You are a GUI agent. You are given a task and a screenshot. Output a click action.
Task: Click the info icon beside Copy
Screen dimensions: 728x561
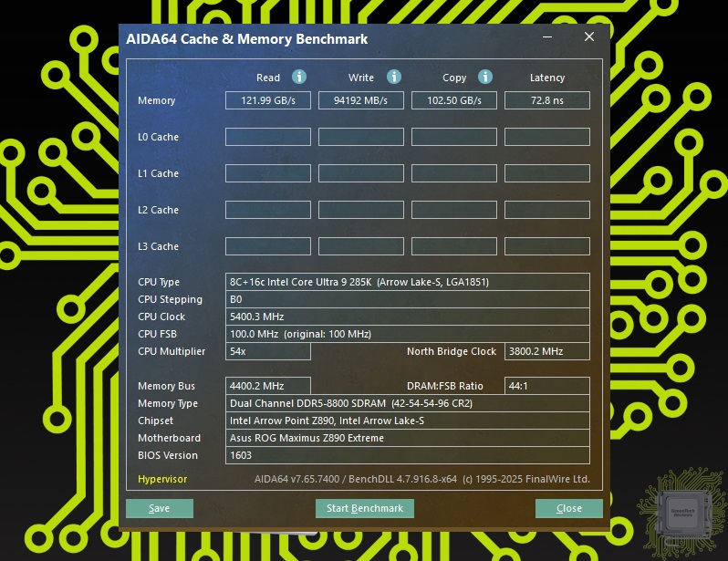click(x=485, y=78)
